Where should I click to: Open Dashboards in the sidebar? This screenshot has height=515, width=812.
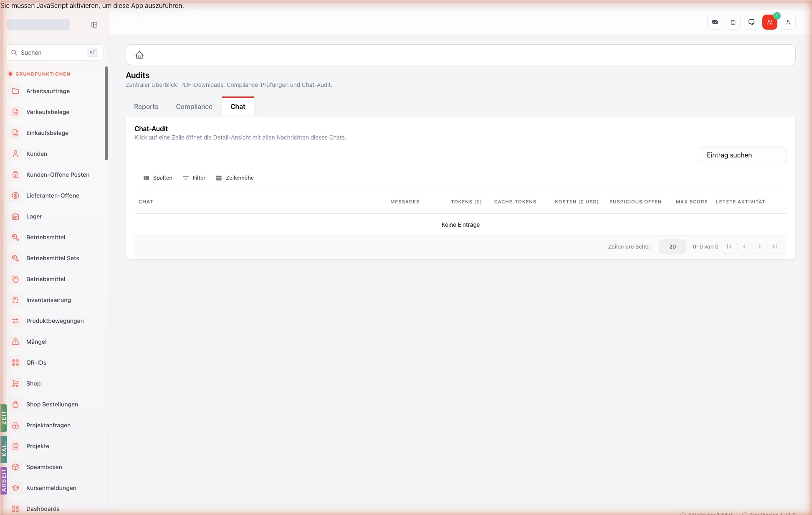tap(54, 509)
